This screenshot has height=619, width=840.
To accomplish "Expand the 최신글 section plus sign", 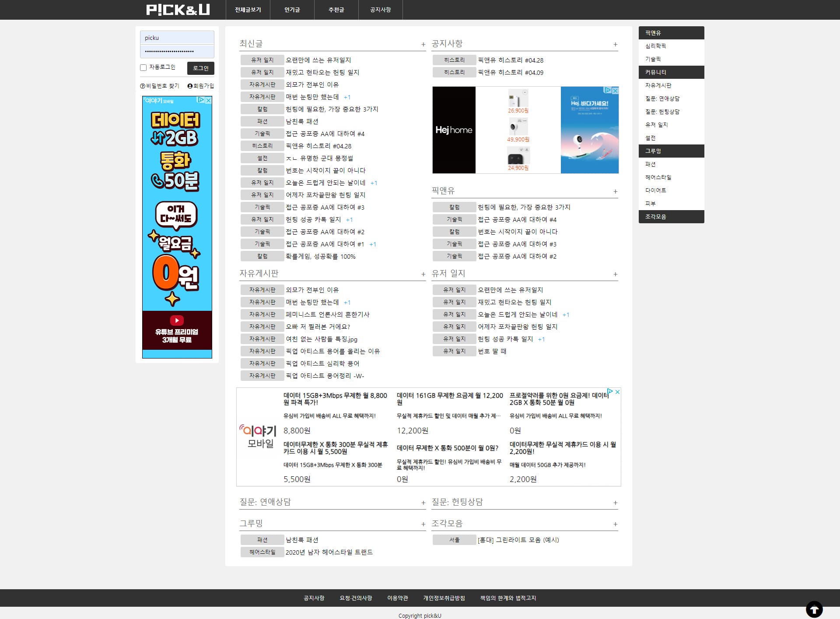I will click(x=423, y=45).
